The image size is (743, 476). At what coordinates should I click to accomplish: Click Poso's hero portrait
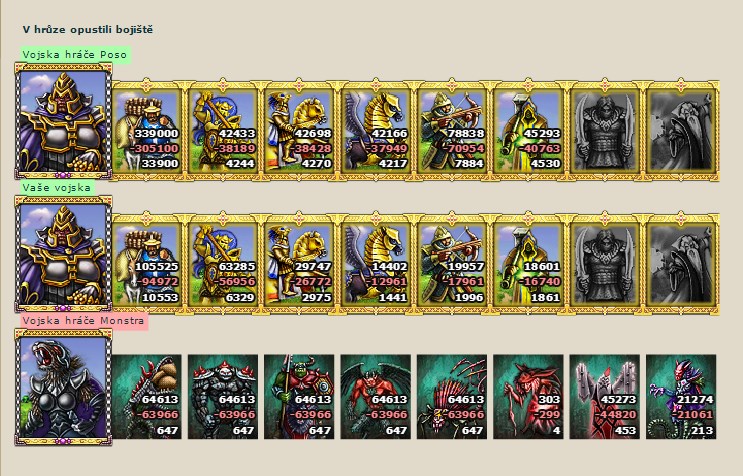[x=63, y=121]
